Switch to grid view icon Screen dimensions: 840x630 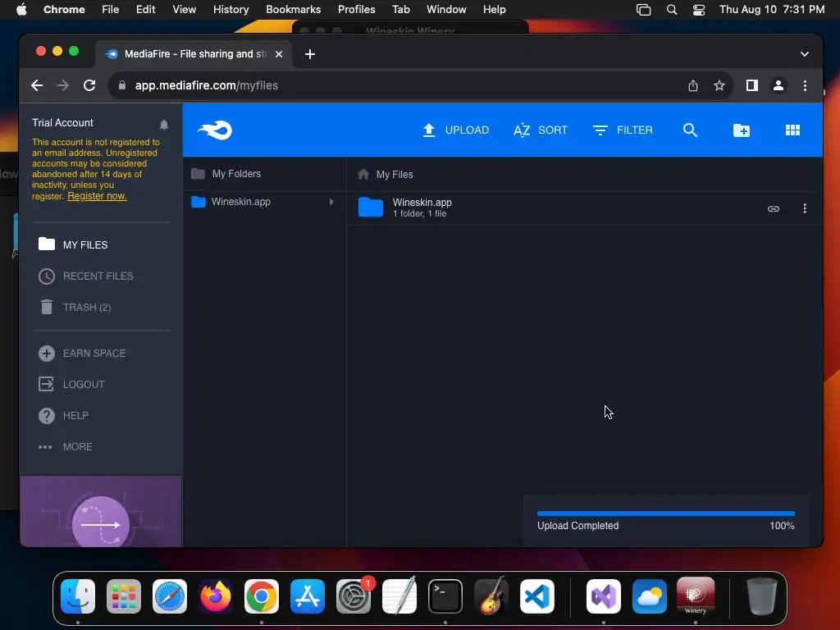pos(792,130)
